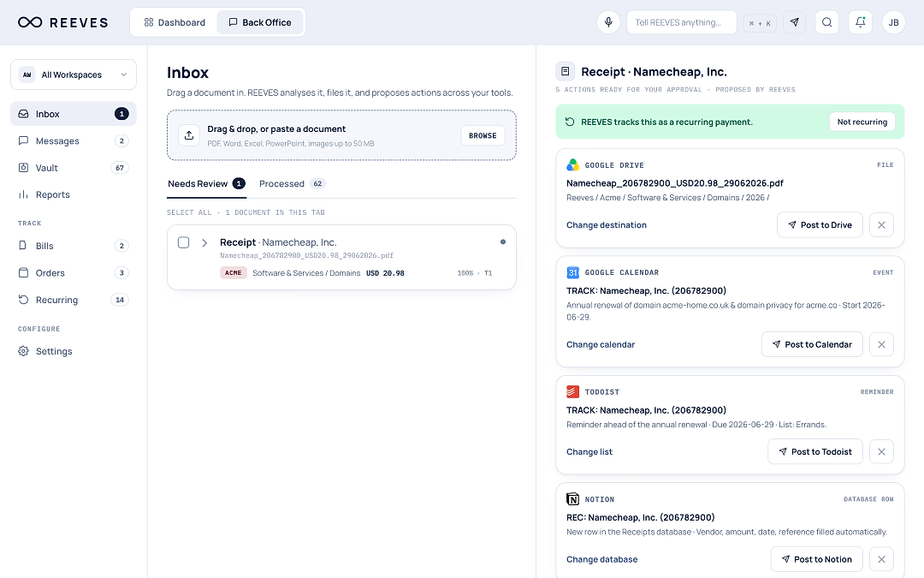Switch to the Dashboard tab
Image resolution: width=924 pixels, height=578 pixels.
(x=175, y=22)
